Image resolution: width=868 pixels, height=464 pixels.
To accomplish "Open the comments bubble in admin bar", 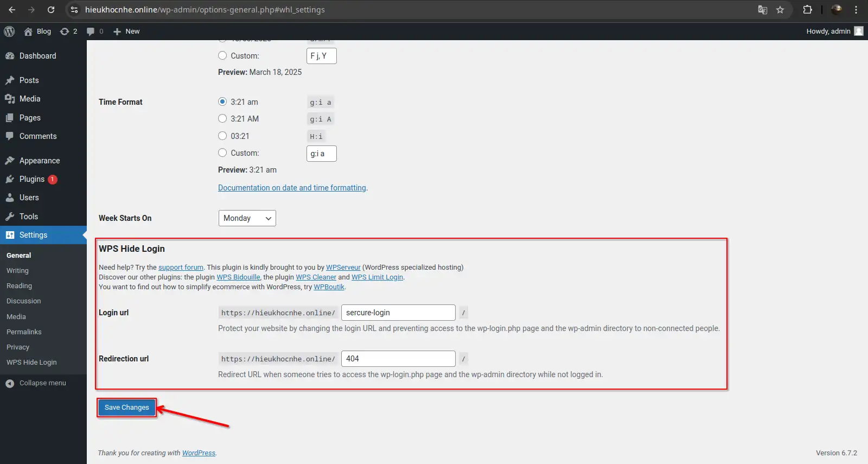I will 91,31.
